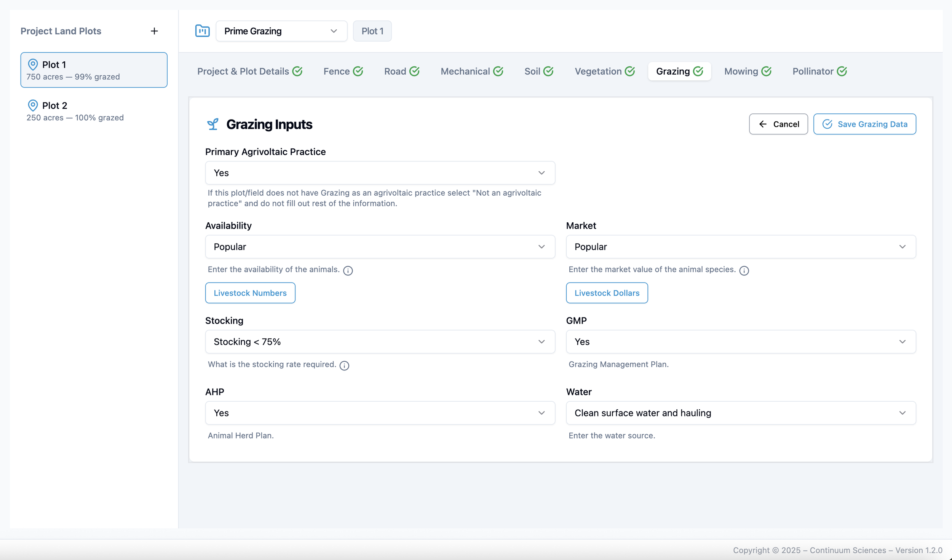Expand the Primary Agrivoltaic Practice dropdown
Viewport: 952px width, 560px height.
pos(380,173)
